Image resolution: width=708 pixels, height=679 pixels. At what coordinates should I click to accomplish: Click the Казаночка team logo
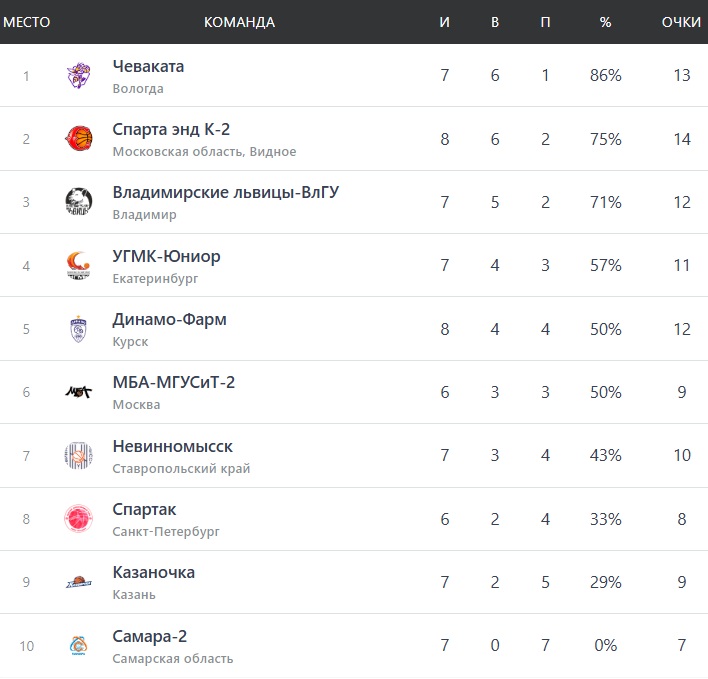79,582
